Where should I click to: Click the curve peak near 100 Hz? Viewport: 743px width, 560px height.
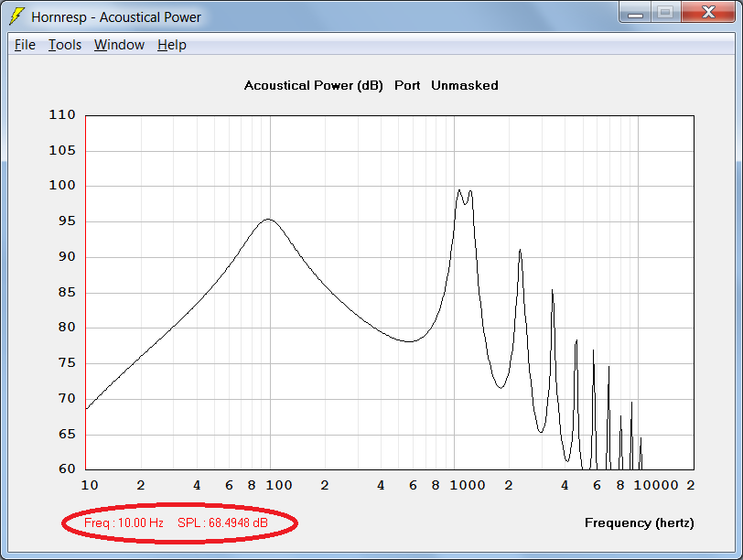[x=268, y=220]
